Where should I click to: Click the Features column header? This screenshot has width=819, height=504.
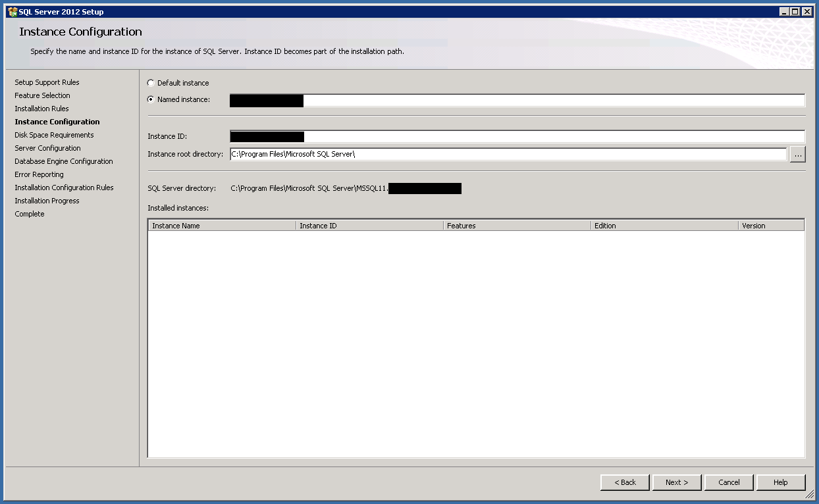517,225
